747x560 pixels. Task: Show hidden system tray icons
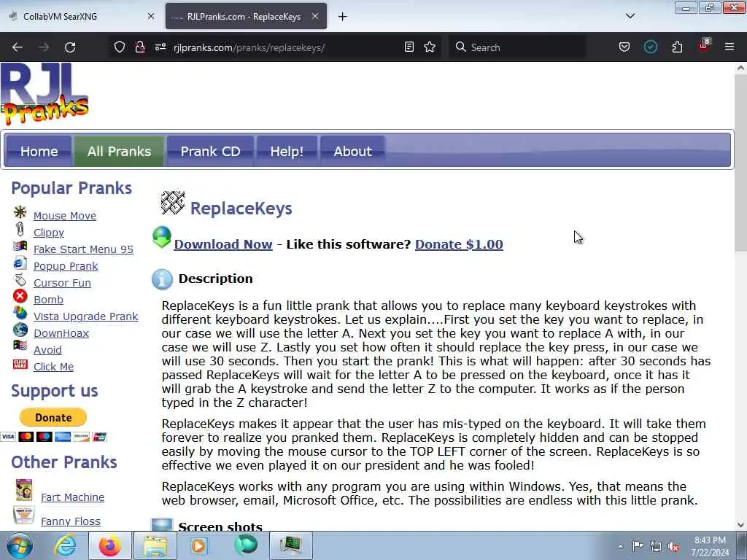tap(620, 547)
